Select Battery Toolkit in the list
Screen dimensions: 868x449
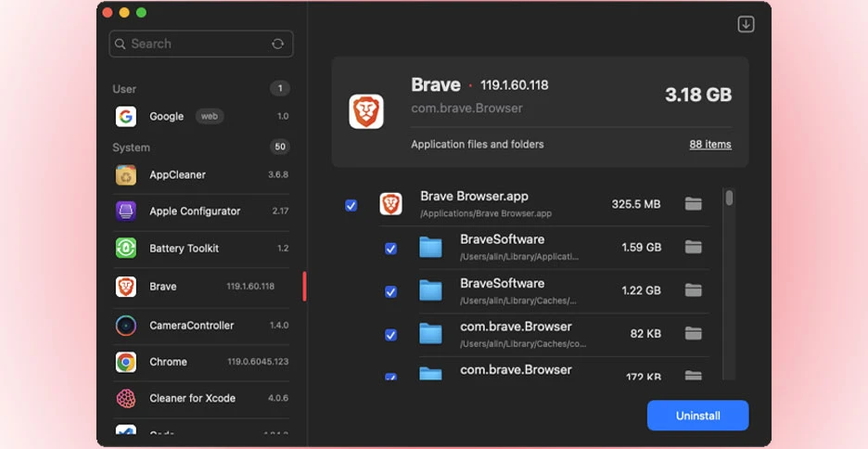(201, 248)
